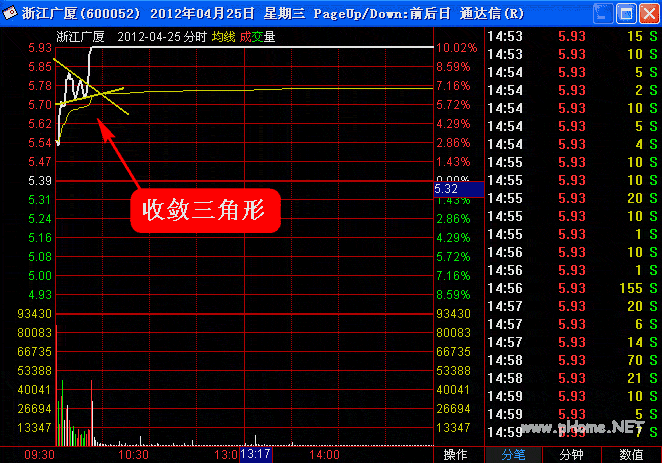
Task: Select the 14:58 tick row with volume 21
Action: point(573,378)
